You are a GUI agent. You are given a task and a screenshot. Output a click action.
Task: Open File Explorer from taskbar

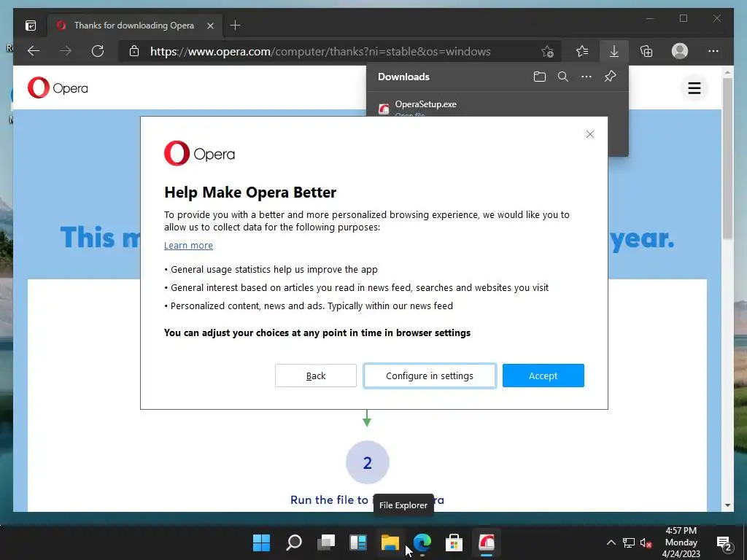pos(390,542)
